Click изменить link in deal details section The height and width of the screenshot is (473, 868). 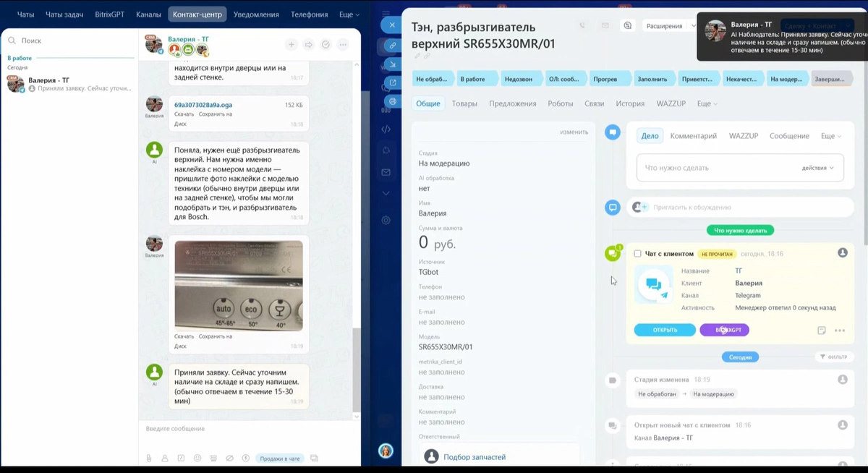click(x=574, y=132)
